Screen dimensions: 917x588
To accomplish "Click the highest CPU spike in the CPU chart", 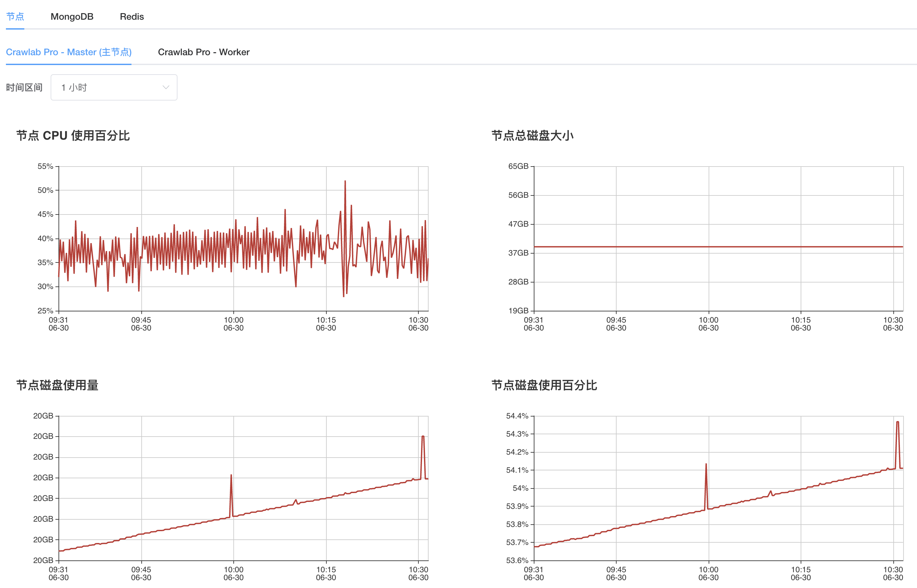I will pyautogui.click(x=345, y=182).
